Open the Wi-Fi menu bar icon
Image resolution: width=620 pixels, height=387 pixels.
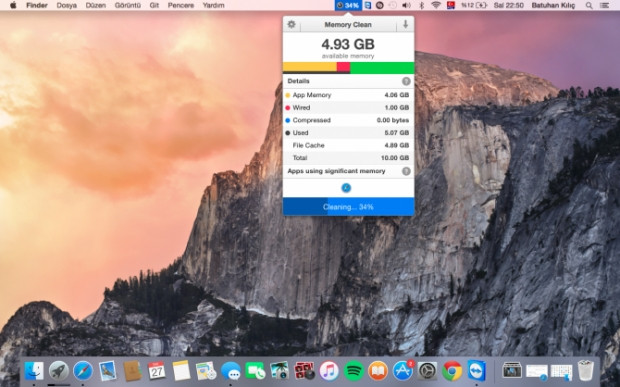pos(436,6)
